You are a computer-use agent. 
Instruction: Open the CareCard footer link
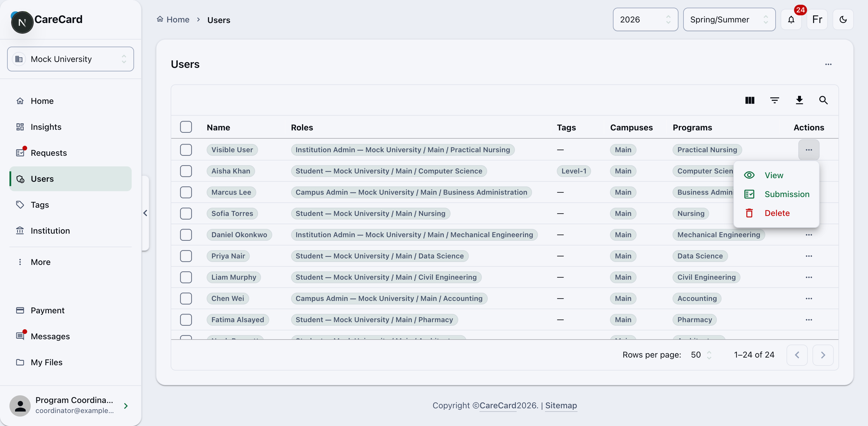click(x=498, y=405)
